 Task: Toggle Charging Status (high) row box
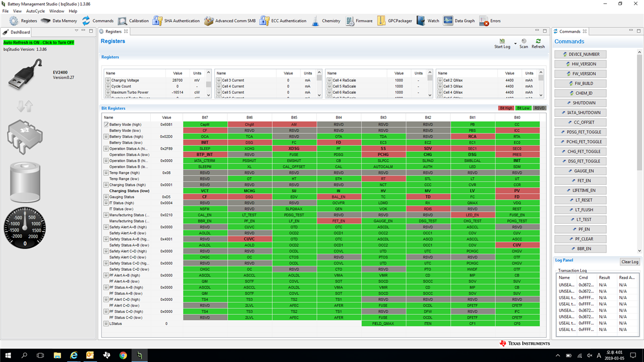[x=106, y=185]
